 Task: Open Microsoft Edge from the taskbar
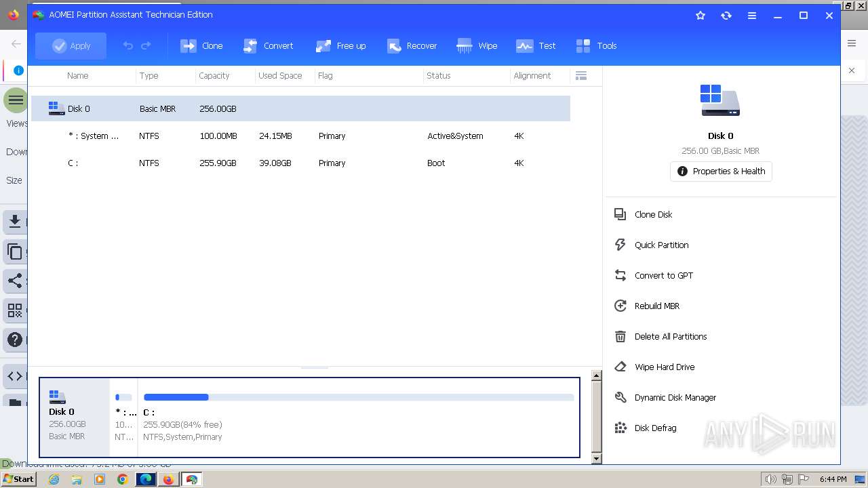point(146,479)
